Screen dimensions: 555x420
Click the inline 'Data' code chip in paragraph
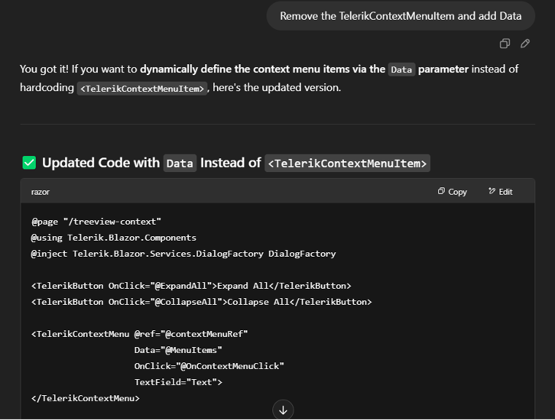coord(401,70)
